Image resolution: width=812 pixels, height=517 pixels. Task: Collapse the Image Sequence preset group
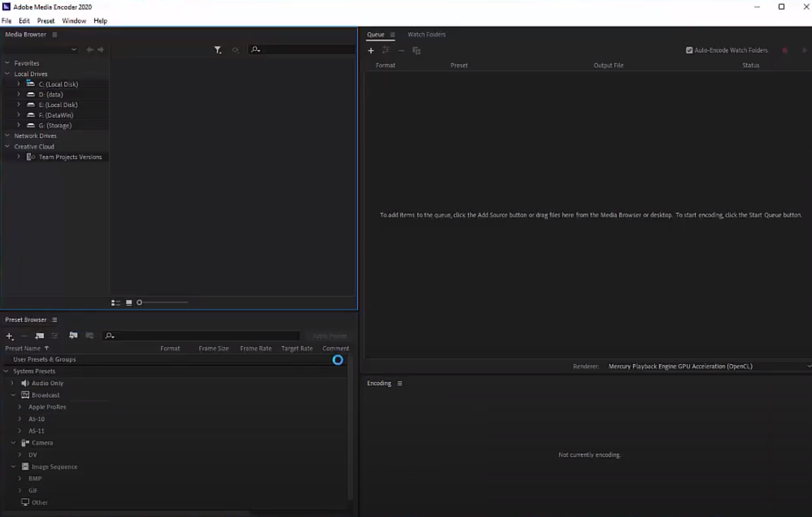tap(13, 467)
